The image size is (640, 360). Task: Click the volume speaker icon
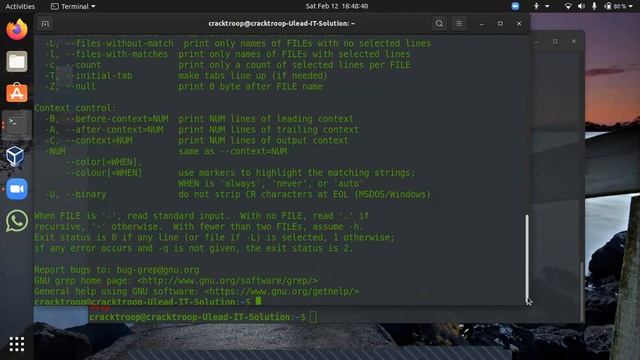click(x=581, y=6)
